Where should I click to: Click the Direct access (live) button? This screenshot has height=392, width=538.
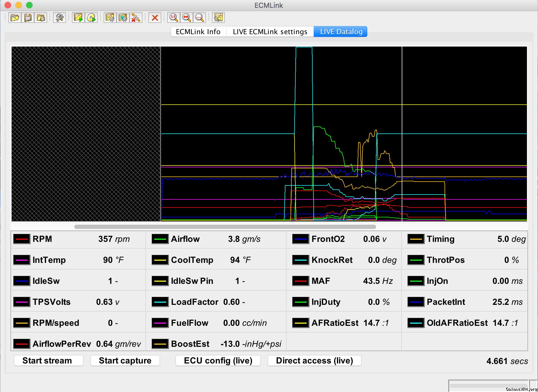314,361
